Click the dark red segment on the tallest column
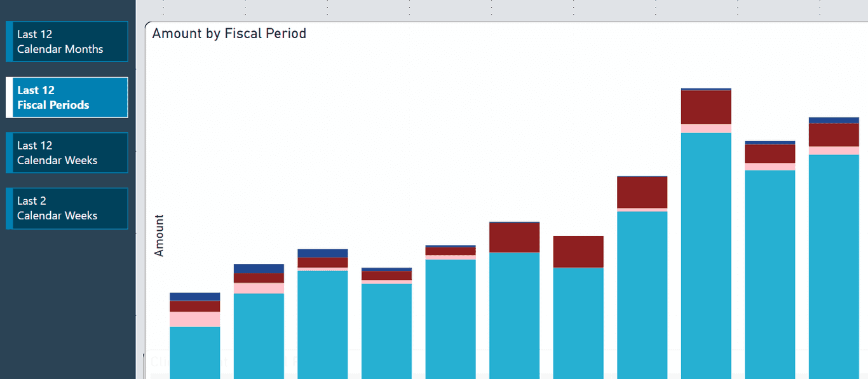The image size is (868, 379). tap(706, 108)
